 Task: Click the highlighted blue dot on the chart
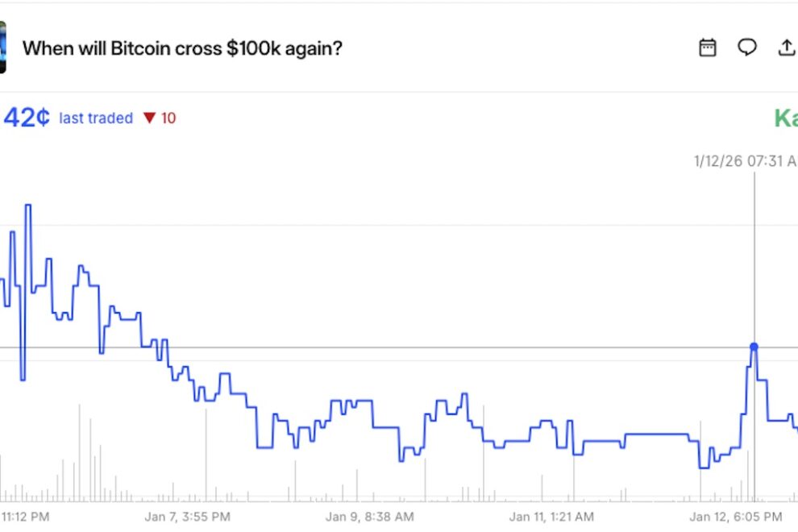point(754,345)
